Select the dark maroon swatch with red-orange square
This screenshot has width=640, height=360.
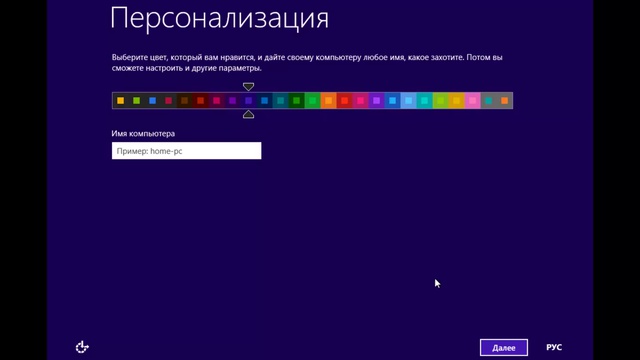(200, 100)
